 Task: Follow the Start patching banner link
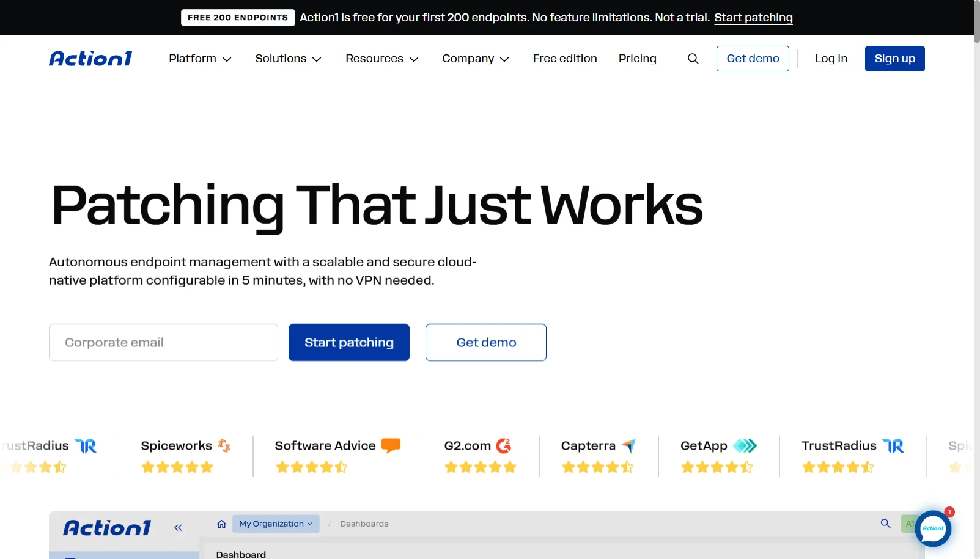[753, 18]
